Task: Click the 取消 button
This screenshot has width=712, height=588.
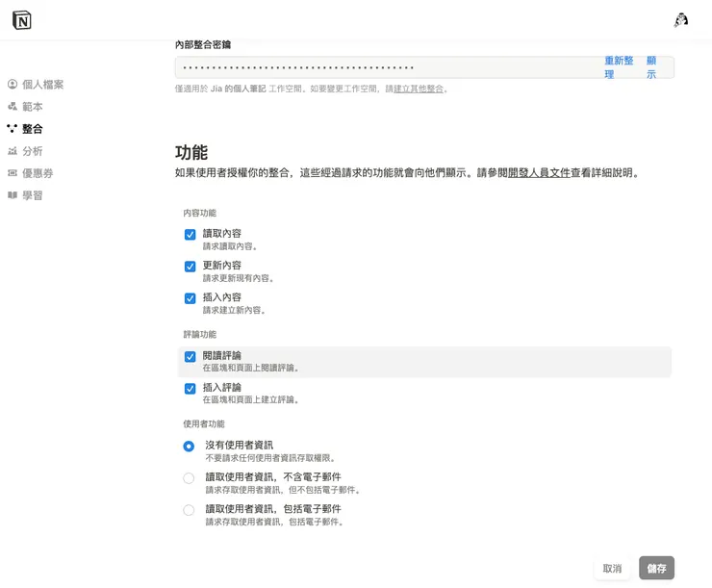Action: [612, 568]
